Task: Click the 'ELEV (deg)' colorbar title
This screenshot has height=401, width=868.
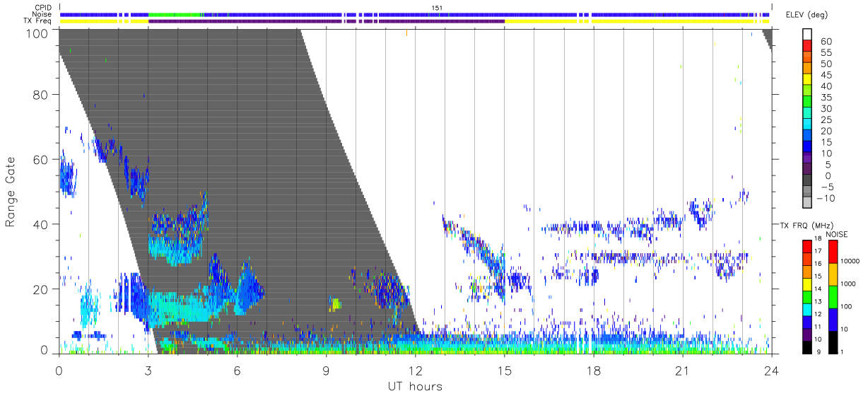Action: click(x=807, y=15)
